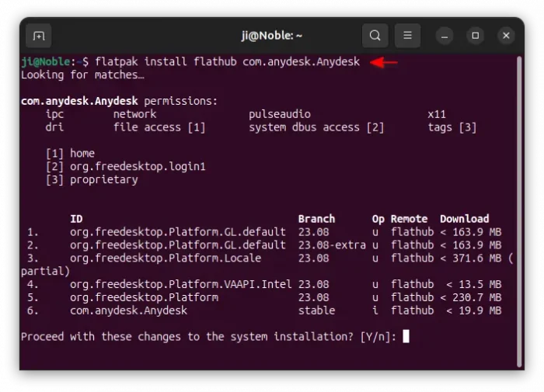Click the '[1] home' footnote

(x=70, y=154)
